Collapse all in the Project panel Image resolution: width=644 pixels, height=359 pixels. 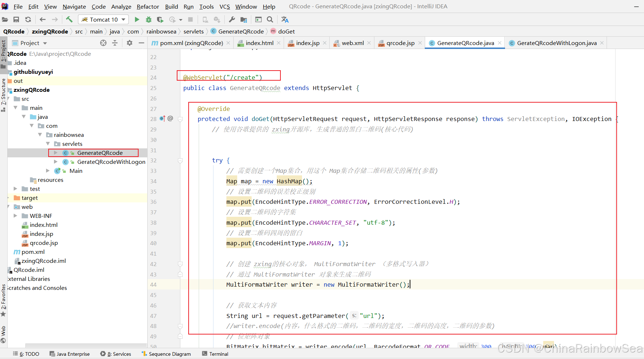click(x=115, y=43)
